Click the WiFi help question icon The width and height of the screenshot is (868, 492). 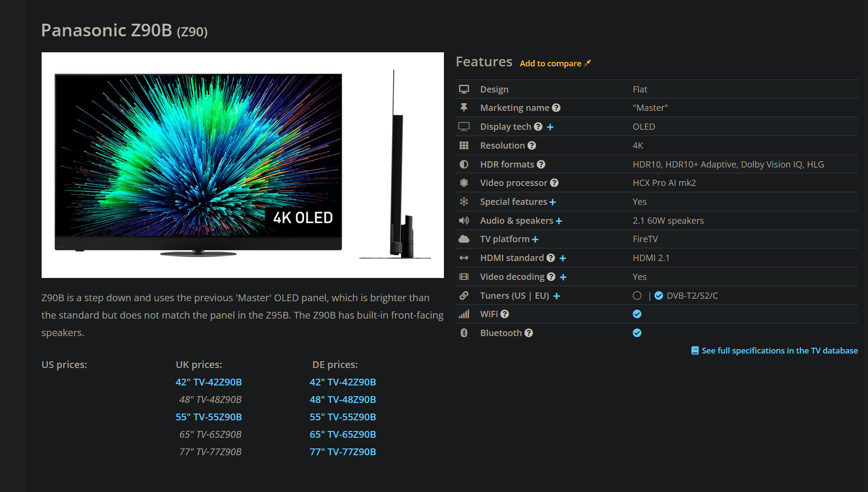pos(504,314)
